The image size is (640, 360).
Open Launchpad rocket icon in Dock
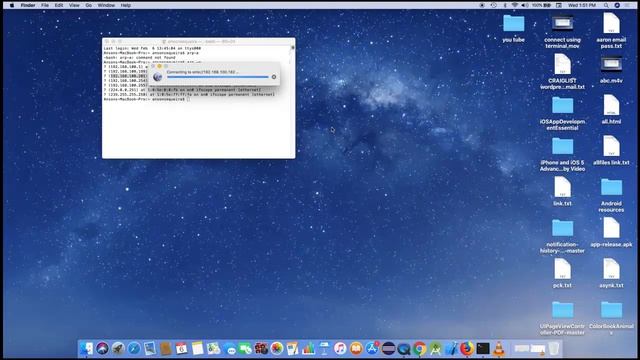[118, 349]
